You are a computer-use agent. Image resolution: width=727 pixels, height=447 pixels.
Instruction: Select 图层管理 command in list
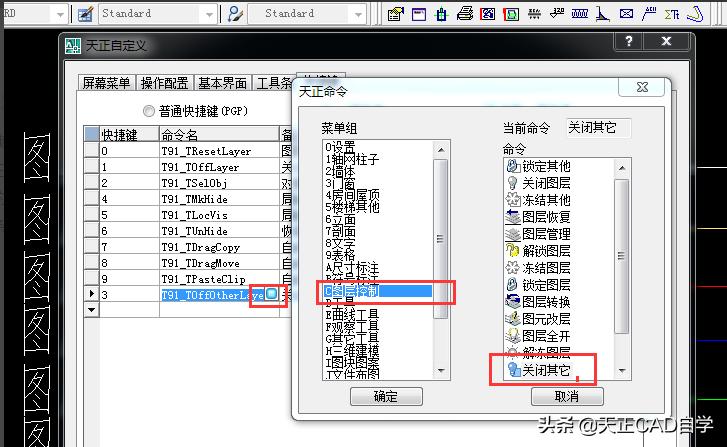[538, 234]
